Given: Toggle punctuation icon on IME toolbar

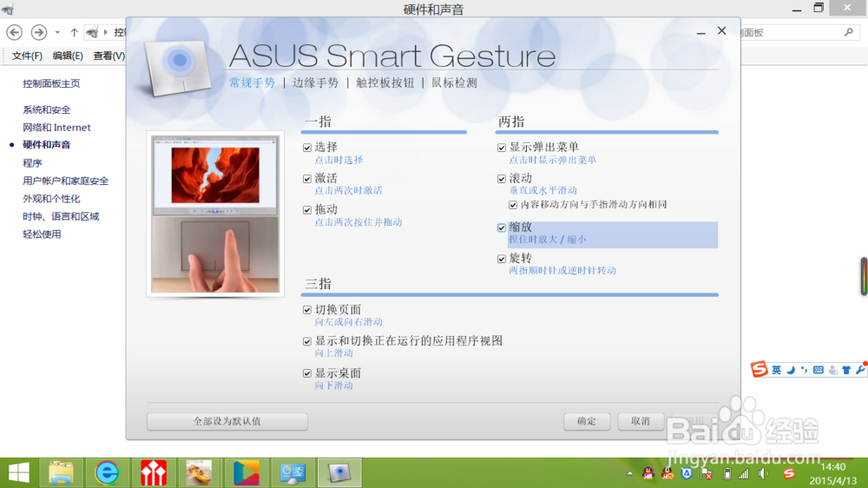Looking at the screenshot, I should click(804, 370).
